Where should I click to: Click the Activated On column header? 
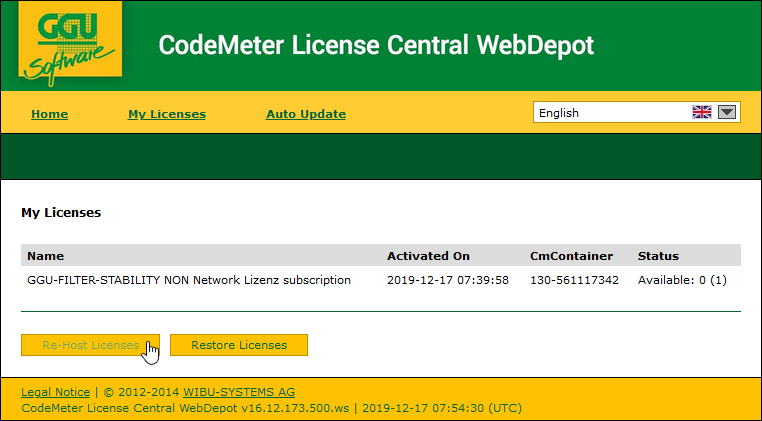[x=428, y=256]
